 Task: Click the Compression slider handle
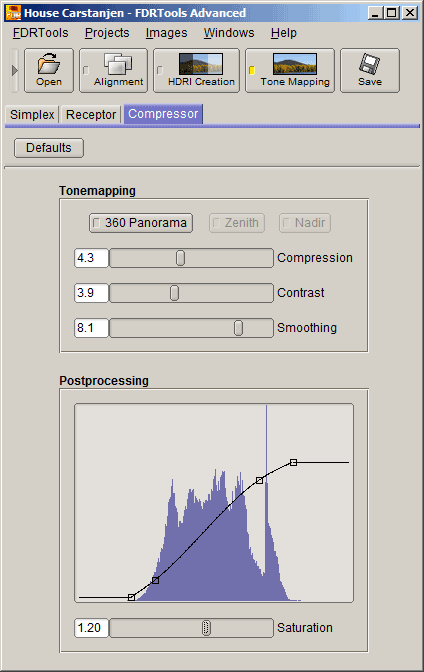[x=180, y=258]
